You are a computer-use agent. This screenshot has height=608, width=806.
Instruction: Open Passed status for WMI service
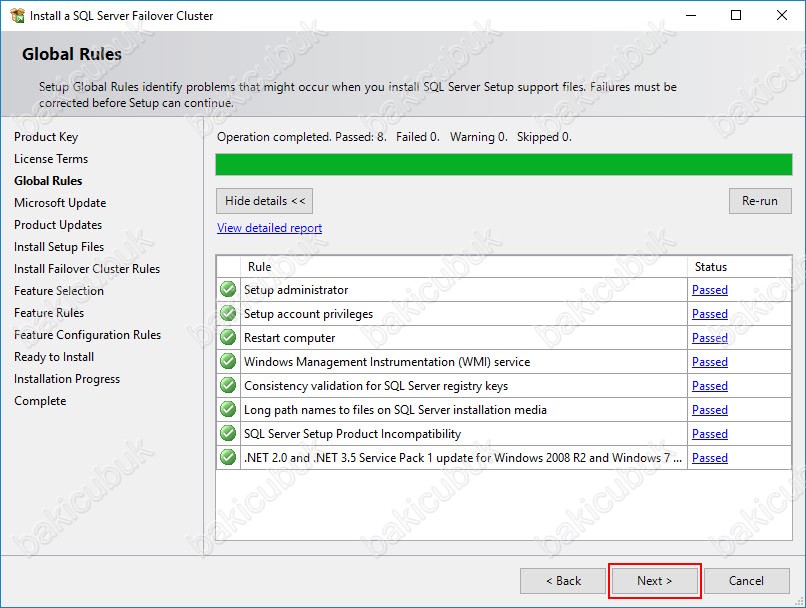pos(709,362)
